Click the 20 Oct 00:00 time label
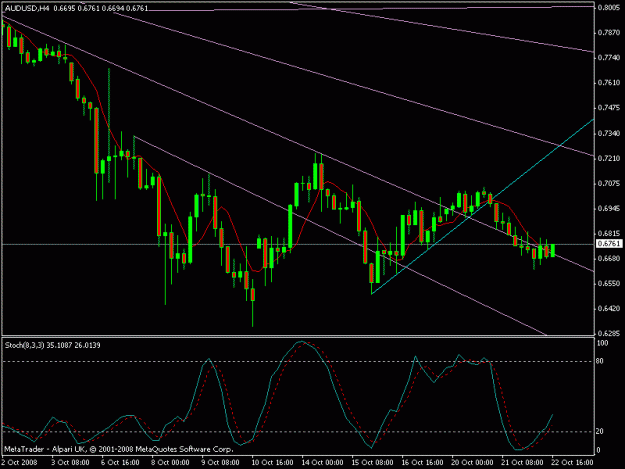Viewport: 625px width, 469px height. pos(472,463)
